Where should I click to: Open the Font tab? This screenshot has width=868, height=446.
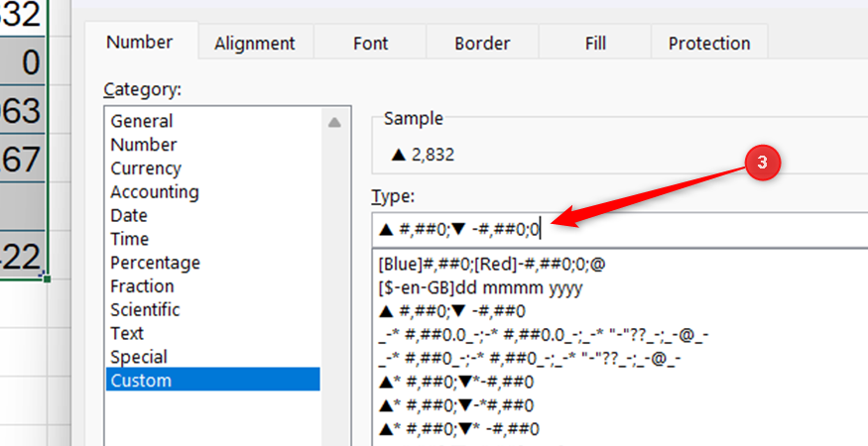click(x=370, y=43)
